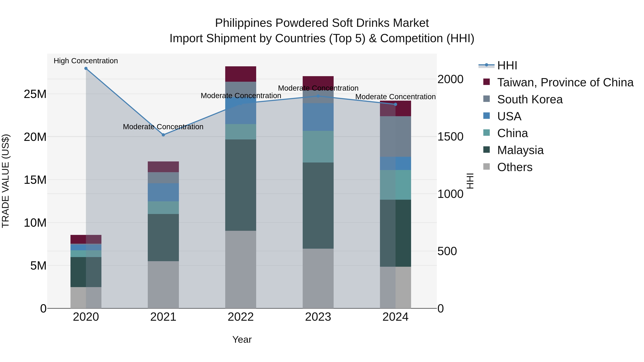Screen dimensions: 644x362
Task: Click the '25M' y-axis tick label
Action: click(35, 94)
